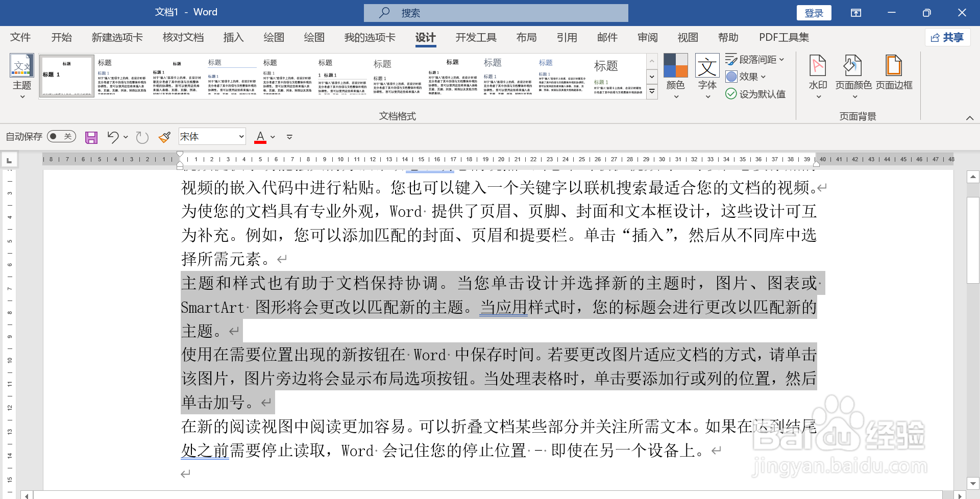Open the Mailings (邮件) tab
Viewport: 980px width, 499px height.
(607, 37)
